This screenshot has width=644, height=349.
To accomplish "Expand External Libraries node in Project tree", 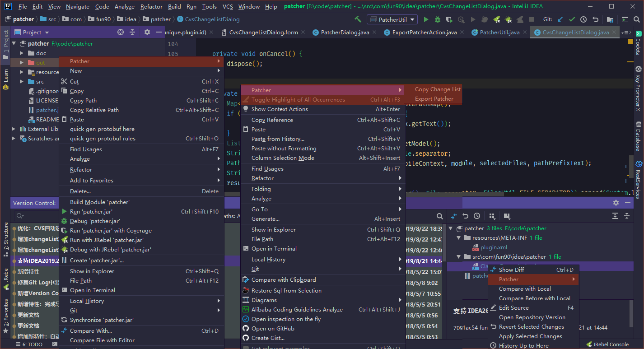I will [x=14, y=129].
